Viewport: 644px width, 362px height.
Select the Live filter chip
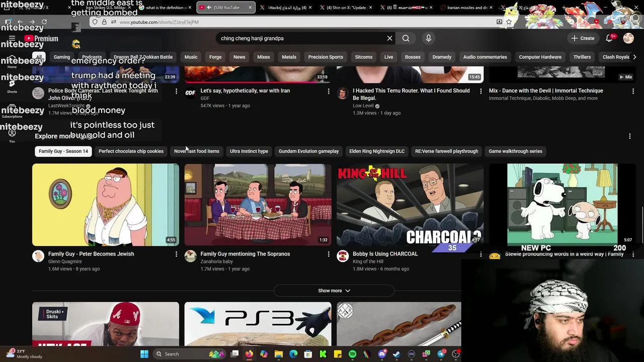click(x=388, y=57)
